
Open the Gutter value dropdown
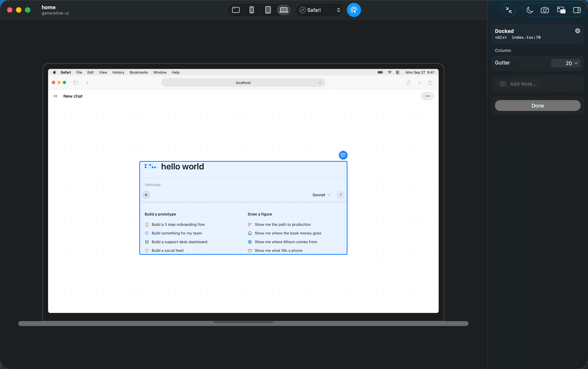click(566, 63)
